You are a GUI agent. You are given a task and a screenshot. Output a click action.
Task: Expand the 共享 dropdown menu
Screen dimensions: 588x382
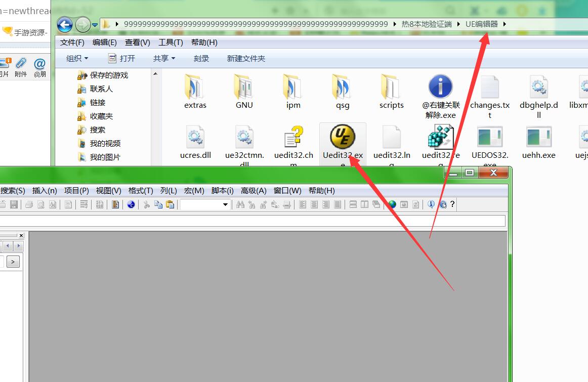click(x=164, y=59)
